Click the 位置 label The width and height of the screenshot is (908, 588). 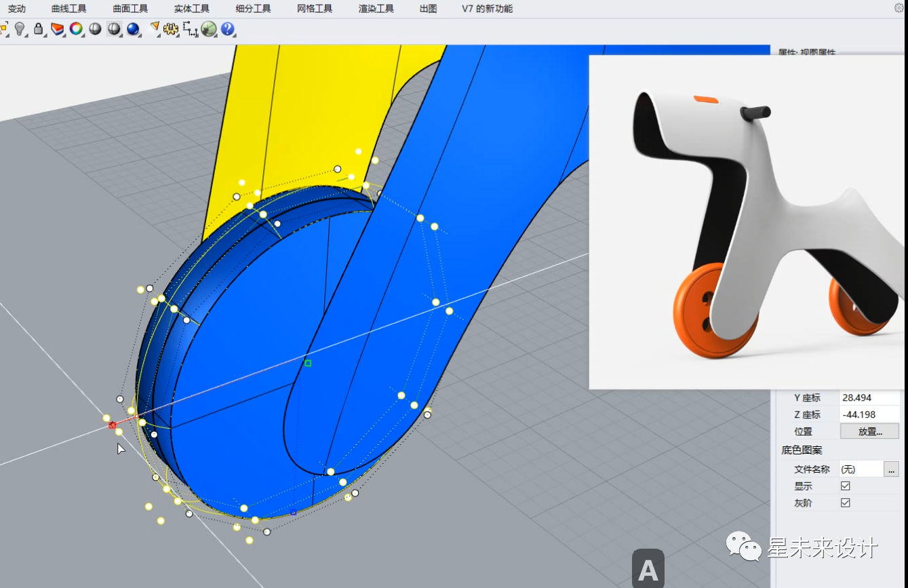click(x=803, y=431)
